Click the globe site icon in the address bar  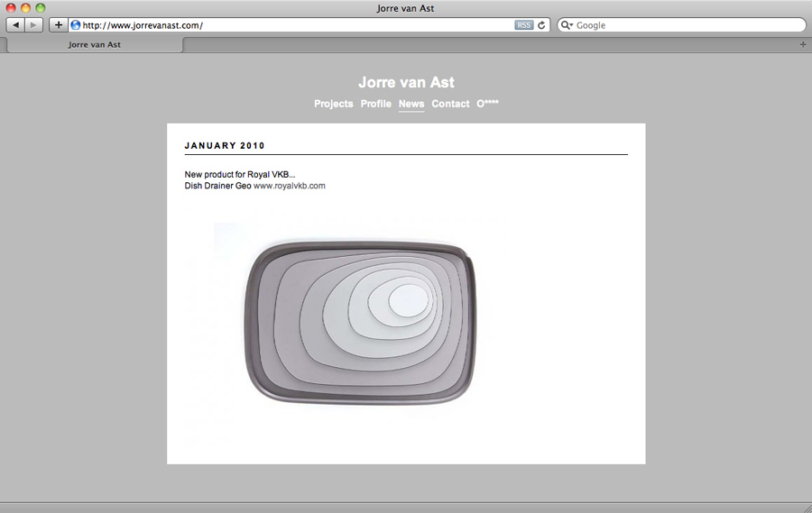(76, 25)
